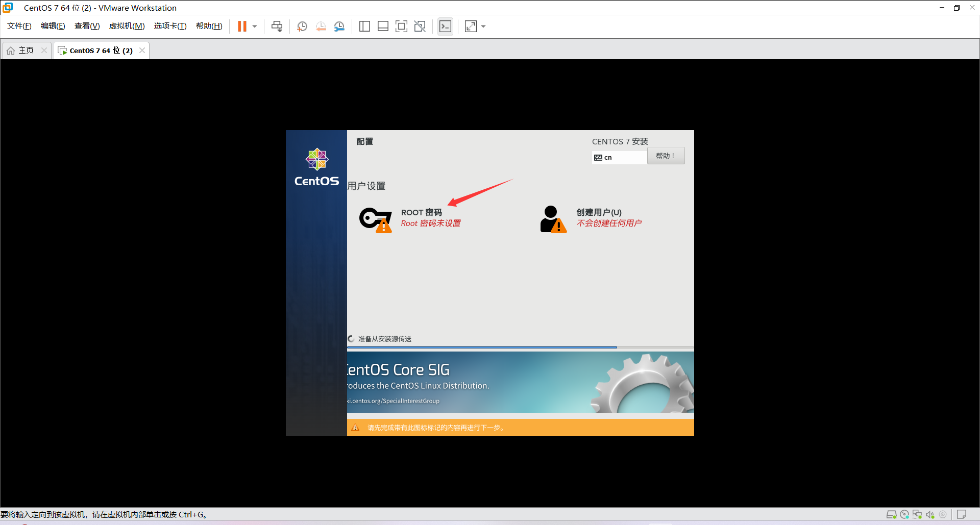Viewport: 980px width, 525px height.
Task: Click '用户设置' section heading
Action: pos(366,186)
